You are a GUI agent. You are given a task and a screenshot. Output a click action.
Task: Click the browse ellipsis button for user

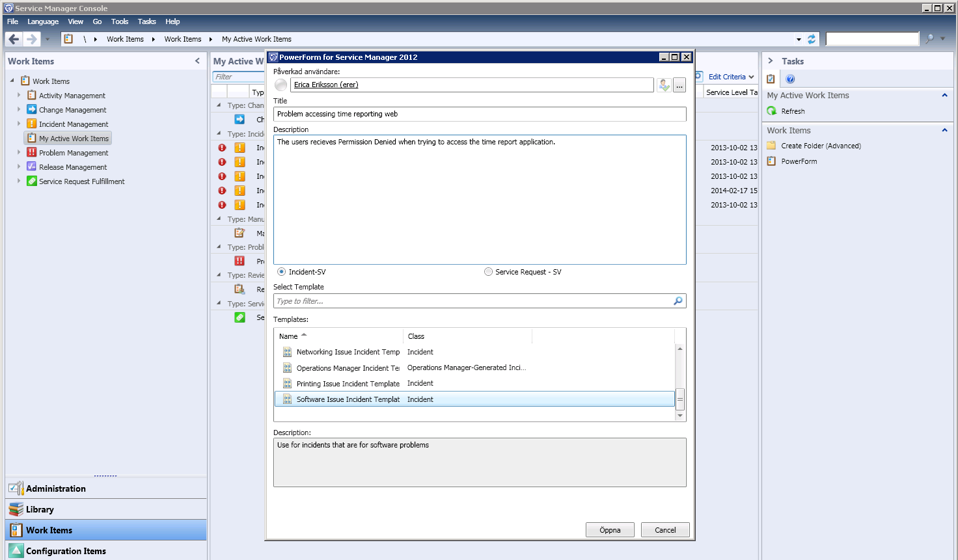679,85
